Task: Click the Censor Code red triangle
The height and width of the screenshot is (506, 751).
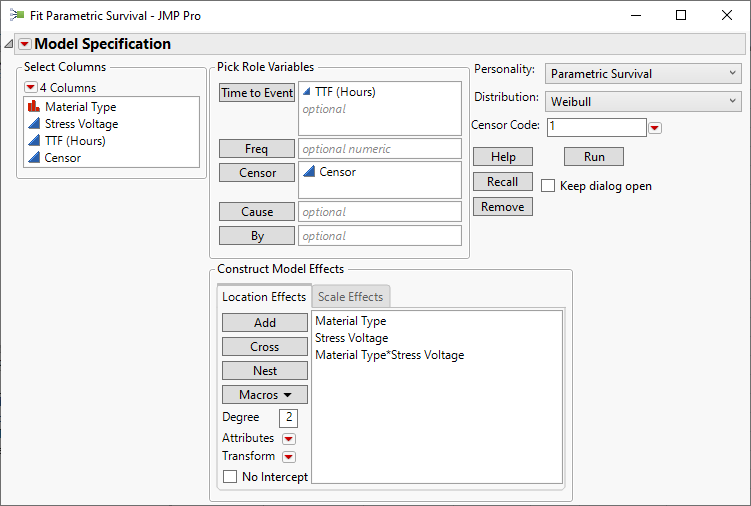Action: pyautogui.click(x=655, y=127)
